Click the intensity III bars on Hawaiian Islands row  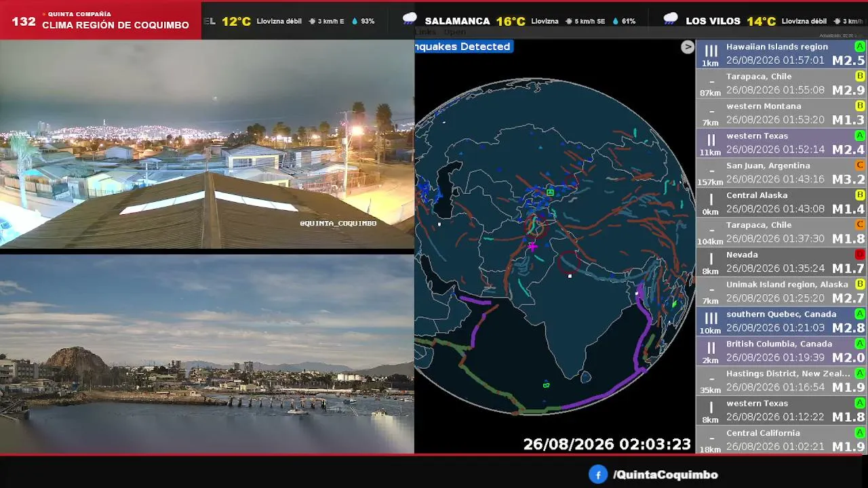(x=711, y=51)
